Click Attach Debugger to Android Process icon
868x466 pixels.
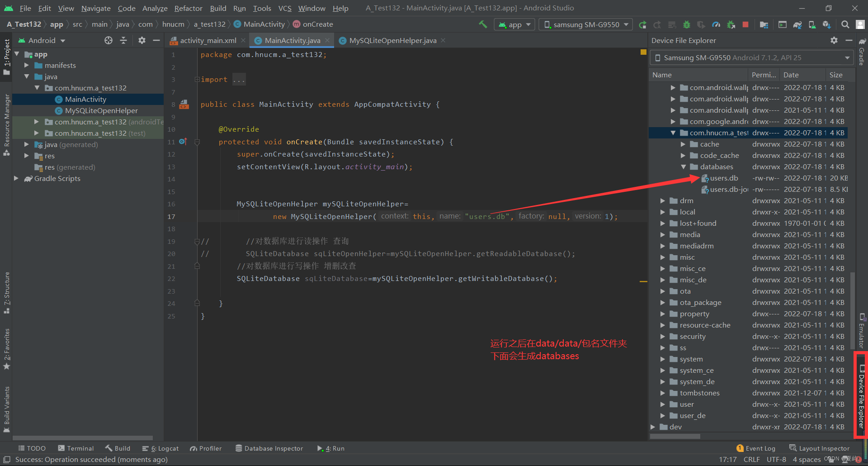pos(731,25)
